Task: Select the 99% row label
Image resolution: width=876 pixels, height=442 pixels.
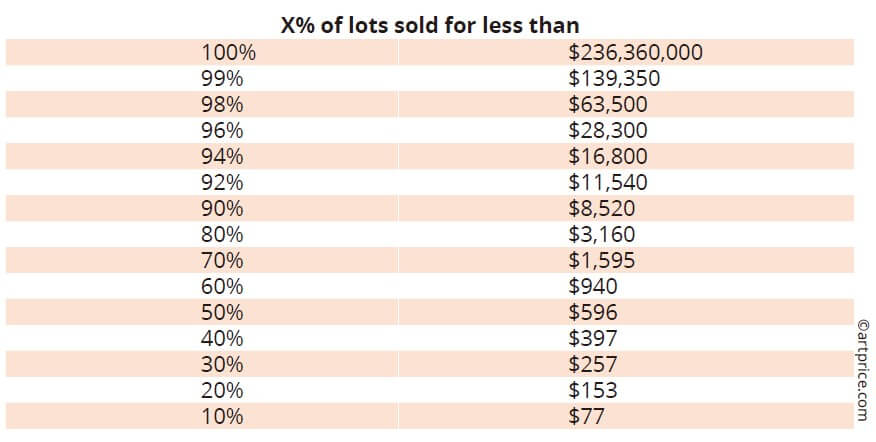Action: point(223,77)
